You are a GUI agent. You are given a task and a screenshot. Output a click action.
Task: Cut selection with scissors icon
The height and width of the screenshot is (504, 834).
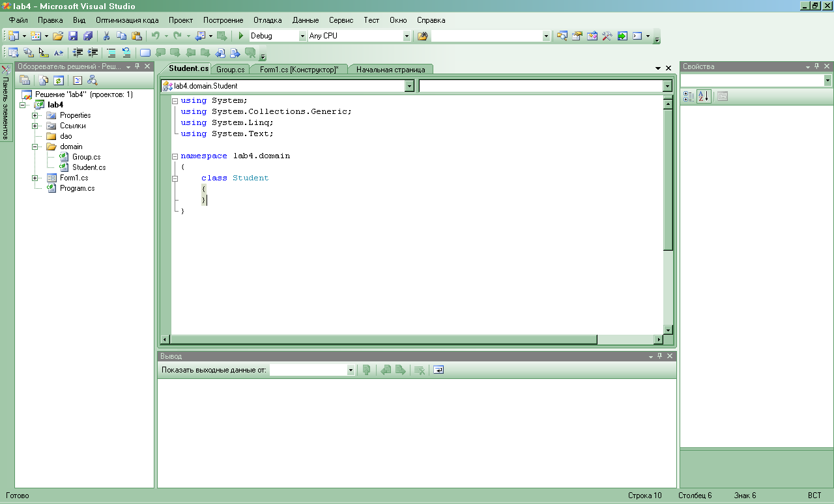pyautogui.click(x=106, y=36)
